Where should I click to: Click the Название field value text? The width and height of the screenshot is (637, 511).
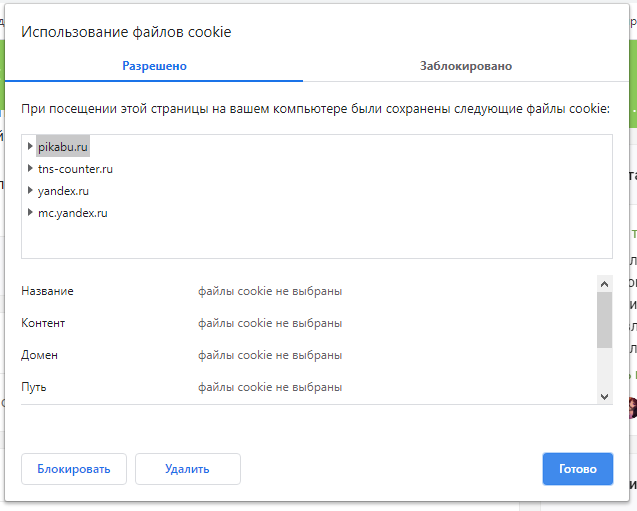(270, 291)
